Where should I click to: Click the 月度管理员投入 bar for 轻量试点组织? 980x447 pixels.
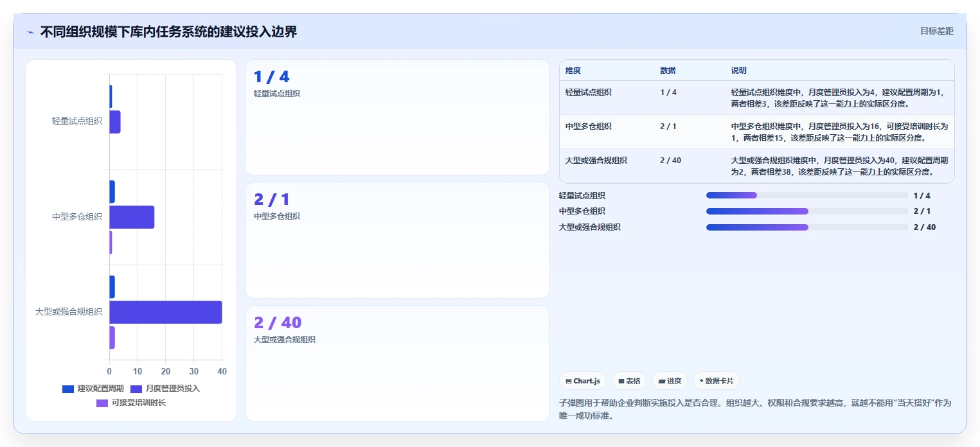(115, 122)
